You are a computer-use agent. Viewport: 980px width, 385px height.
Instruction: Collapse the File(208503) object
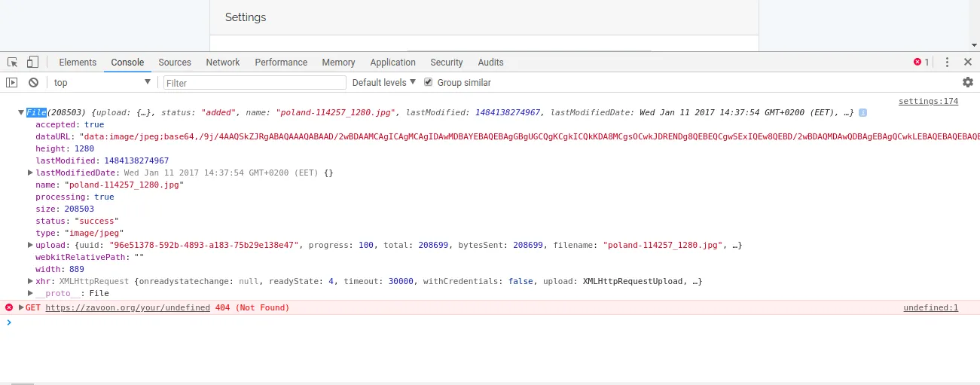(21, 112)
